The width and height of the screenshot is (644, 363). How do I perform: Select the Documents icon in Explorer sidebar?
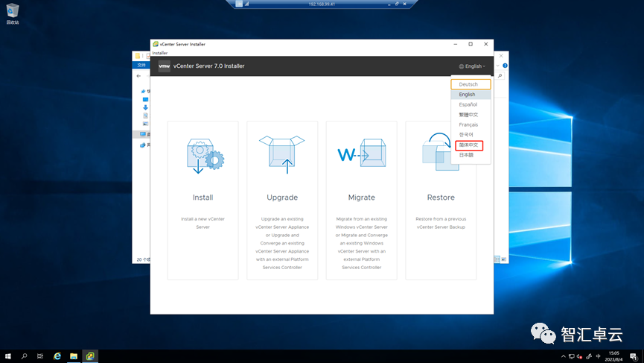(145, 116)
